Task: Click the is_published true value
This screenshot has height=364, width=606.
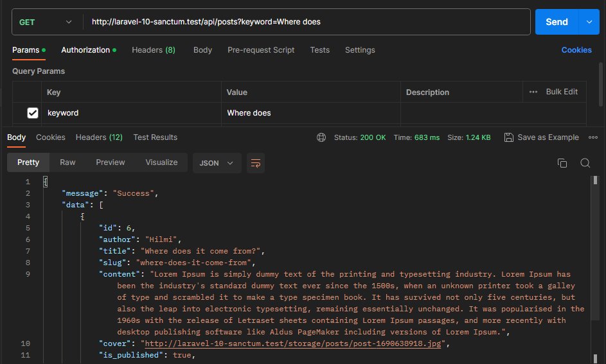Action: pos(182,355)
